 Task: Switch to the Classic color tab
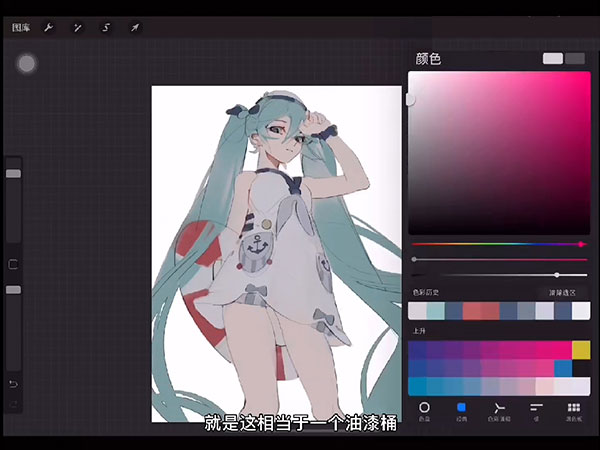pyautogui.click(x=461, y=411)
